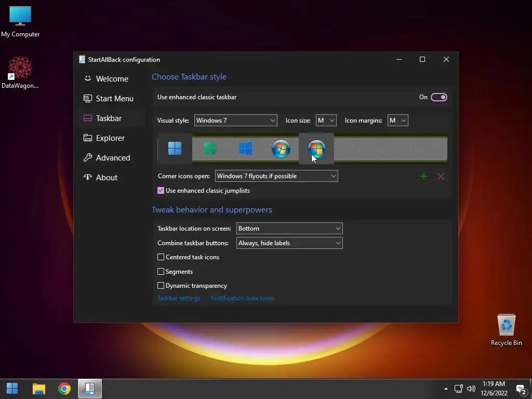This screenshot has height=399, width=532.
Task: Open the Corner icons open dropdown
Action: click(276, 176)
